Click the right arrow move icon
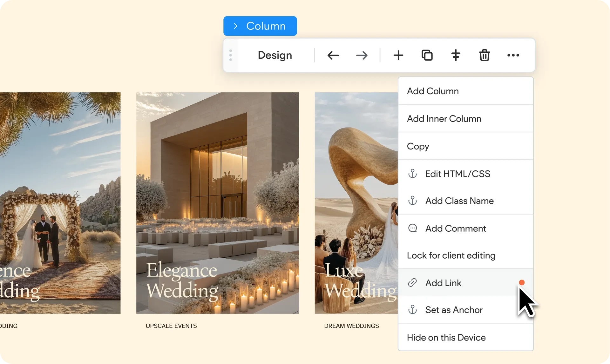The image size is (610, 364). point(362,55)
